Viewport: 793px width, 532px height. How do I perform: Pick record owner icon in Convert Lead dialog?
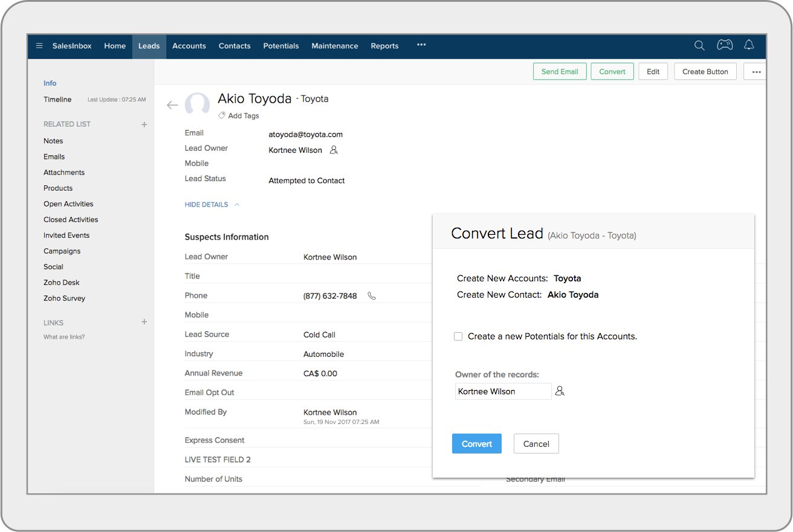pos(560,391)
